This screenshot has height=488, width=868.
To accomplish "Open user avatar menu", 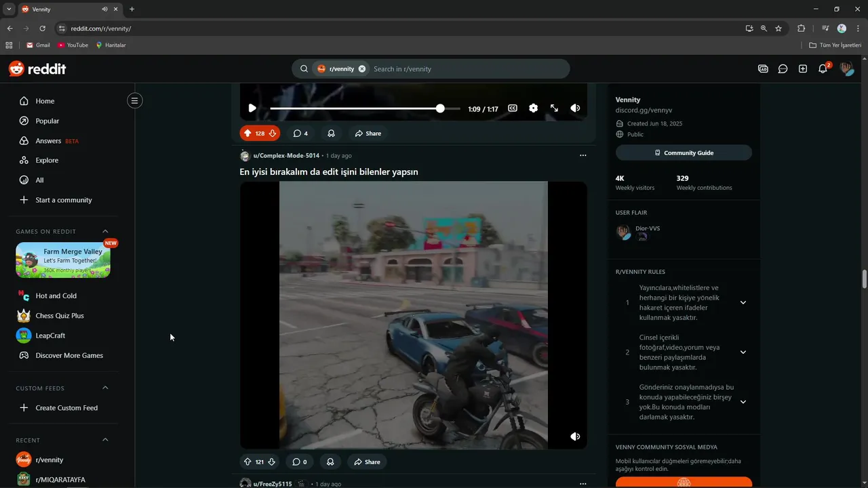I will coord(846,68).
